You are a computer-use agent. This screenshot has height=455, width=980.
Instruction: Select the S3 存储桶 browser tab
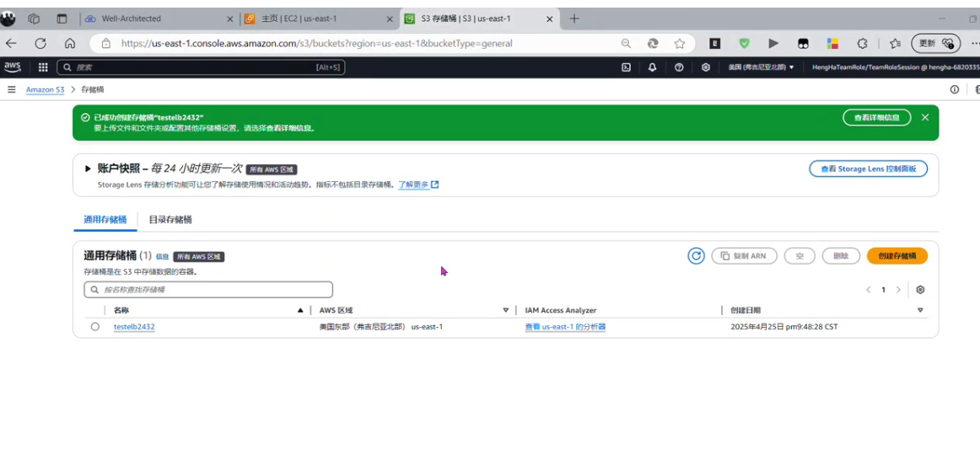tap(480, 19)
